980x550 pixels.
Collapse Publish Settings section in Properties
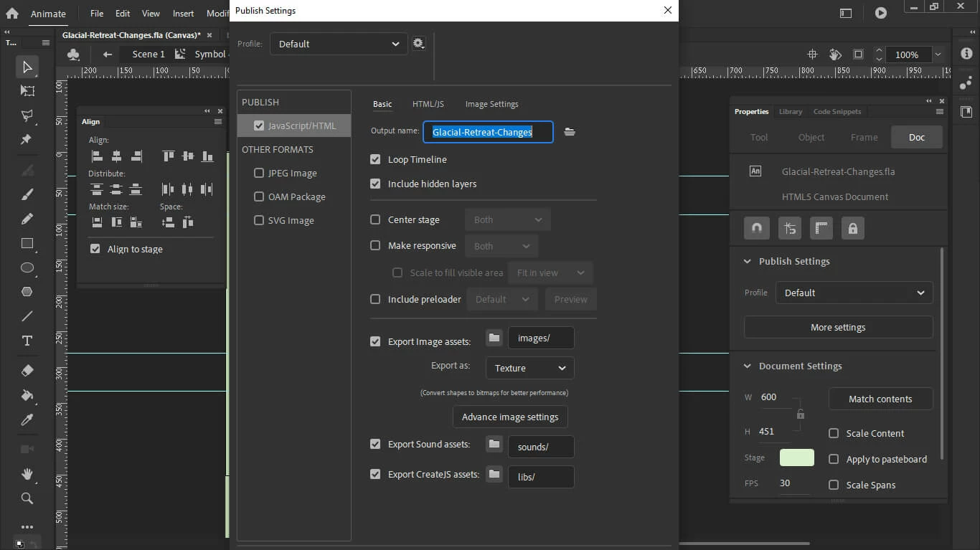(748, 261)
